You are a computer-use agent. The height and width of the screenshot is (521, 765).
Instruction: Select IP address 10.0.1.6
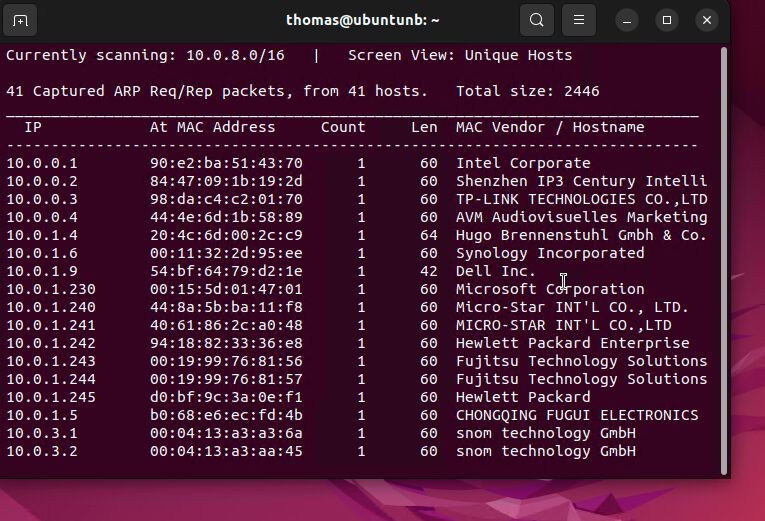pos(41,253)
